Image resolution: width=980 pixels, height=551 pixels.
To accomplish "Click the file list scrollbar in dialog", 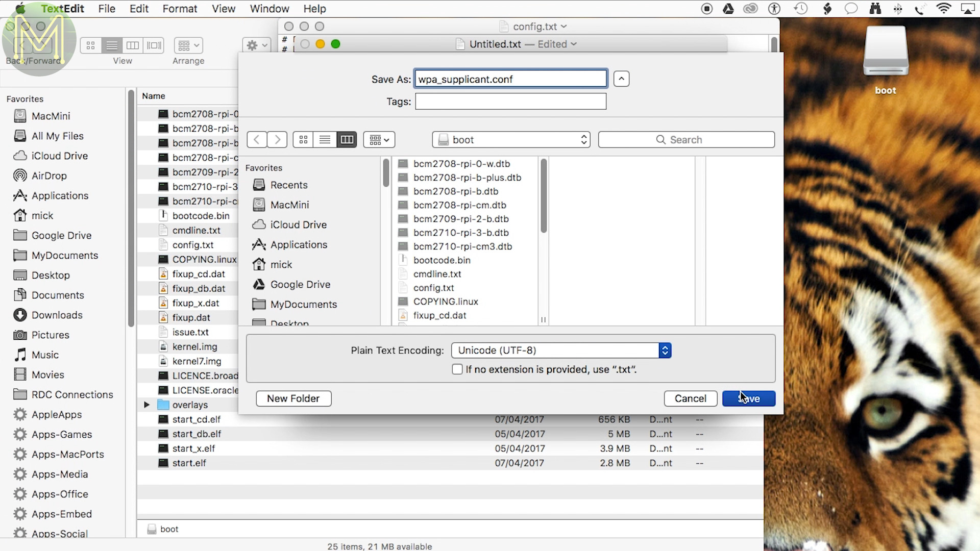I will pyautogui.click(x=544, y=196).
